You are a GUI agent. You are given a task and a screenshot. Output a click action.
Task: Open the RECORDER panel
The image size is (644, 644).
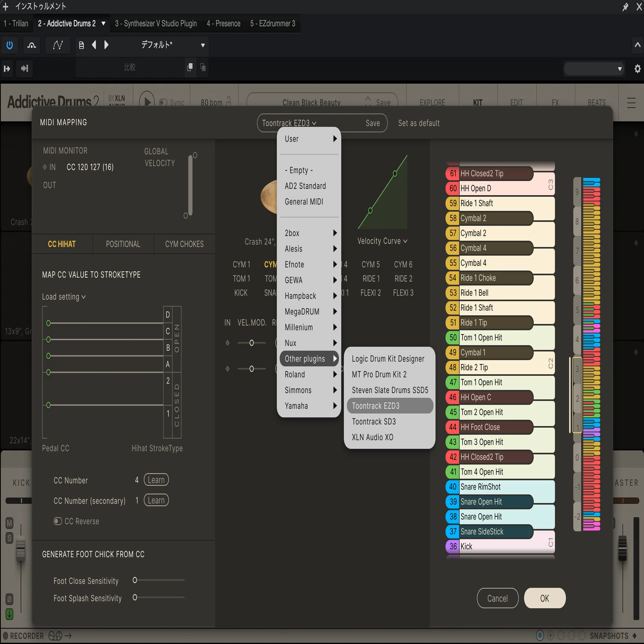pos(24,636)
